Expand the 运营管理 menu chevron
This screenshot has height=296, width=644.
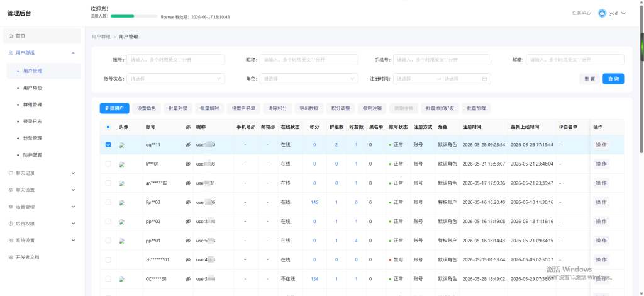pyautogui.click(x=73, y=207)
